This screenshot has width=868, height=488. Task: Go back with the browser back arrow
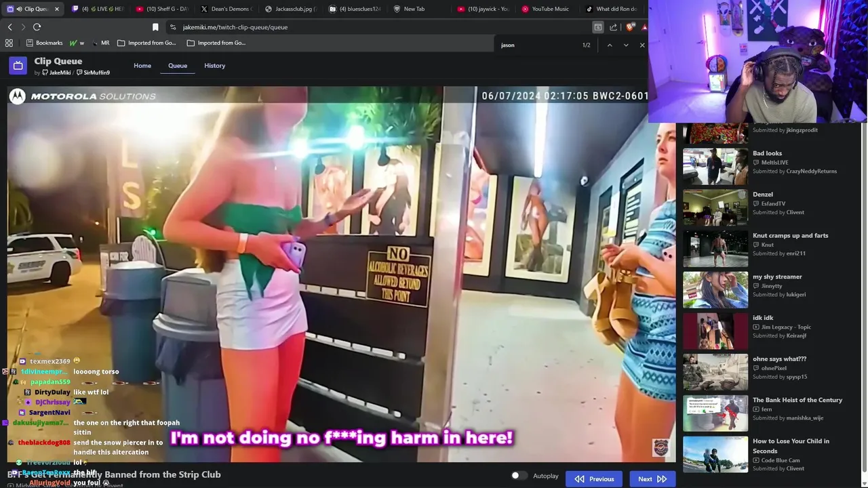click(9, 27)
